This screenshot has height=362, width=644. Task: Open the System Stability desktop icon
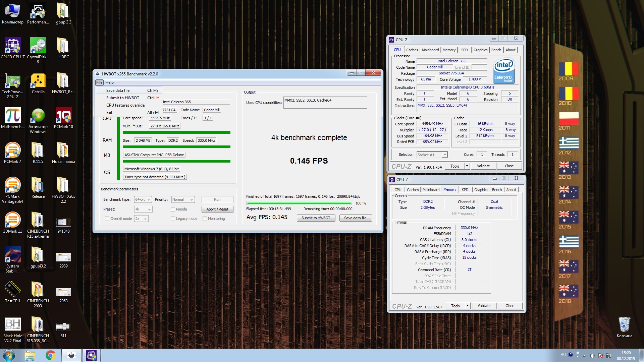(x=12, y=259)
